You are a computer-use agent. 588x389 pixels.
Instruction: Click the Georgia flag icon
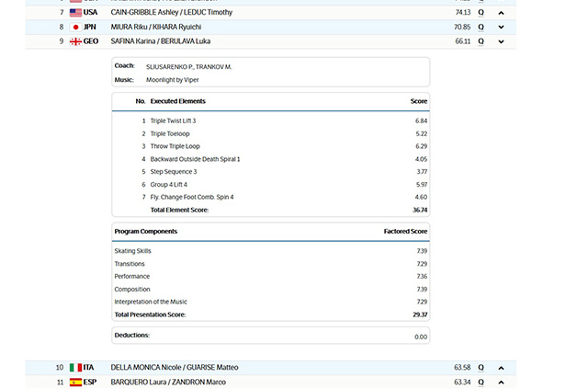74,41
